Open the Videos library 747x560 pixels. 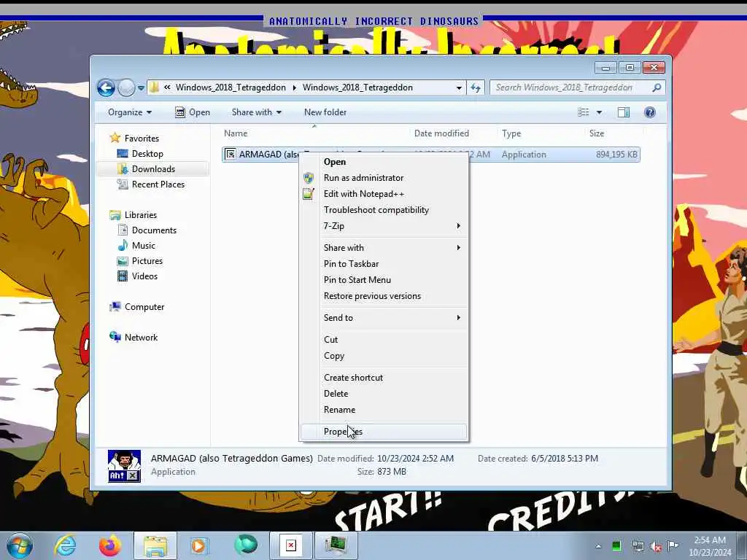click(137, 276)
